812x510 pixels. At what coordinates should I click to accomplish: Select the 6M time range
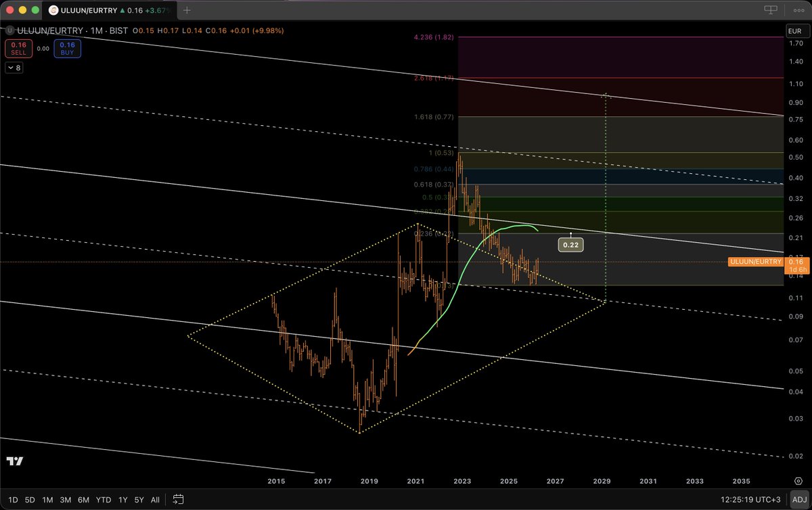pos(84,500)
